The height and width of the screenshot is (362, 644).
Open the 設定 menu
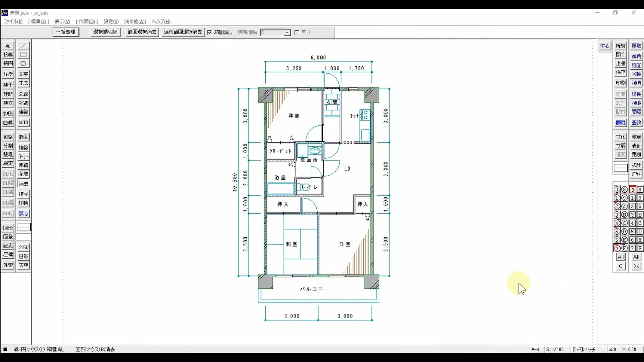point(111,22)
